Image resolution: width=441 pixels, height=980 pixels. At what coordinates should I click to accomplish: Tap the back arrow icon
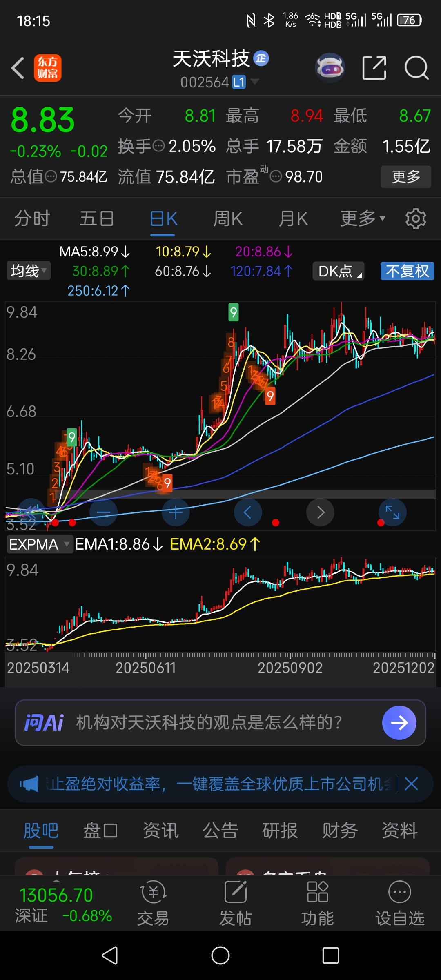(x=18, y=68)
